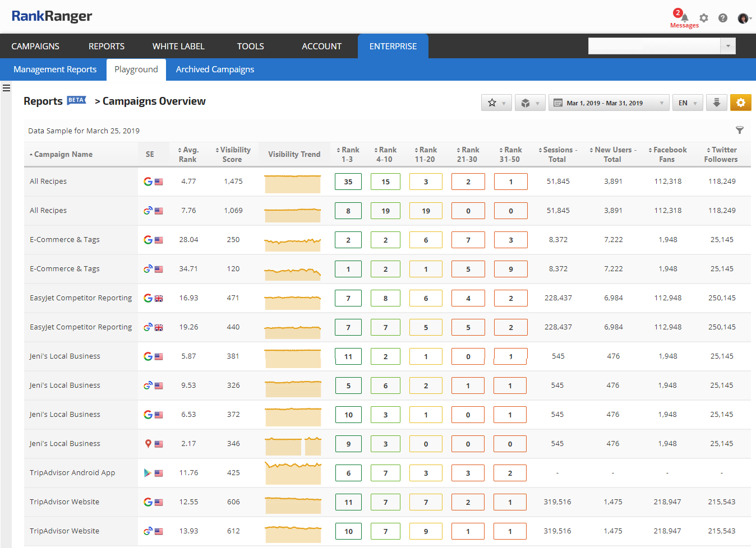This screenshot has width=756, height=548.
Task: Open the favorites star dropdown
Action: pyautogui.click(x=496, y=103)
